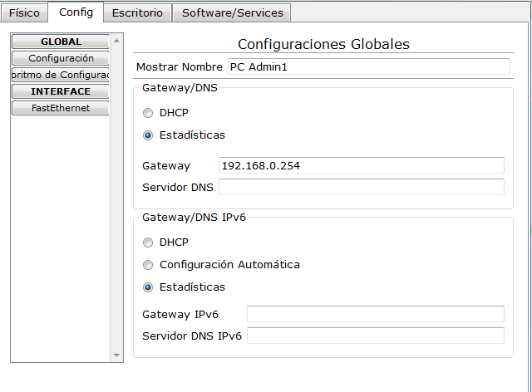The image size is (532, 392).
Task: Choose the Configuración Automática radio option
Action: pyautogui.click(x=148, y=265)
